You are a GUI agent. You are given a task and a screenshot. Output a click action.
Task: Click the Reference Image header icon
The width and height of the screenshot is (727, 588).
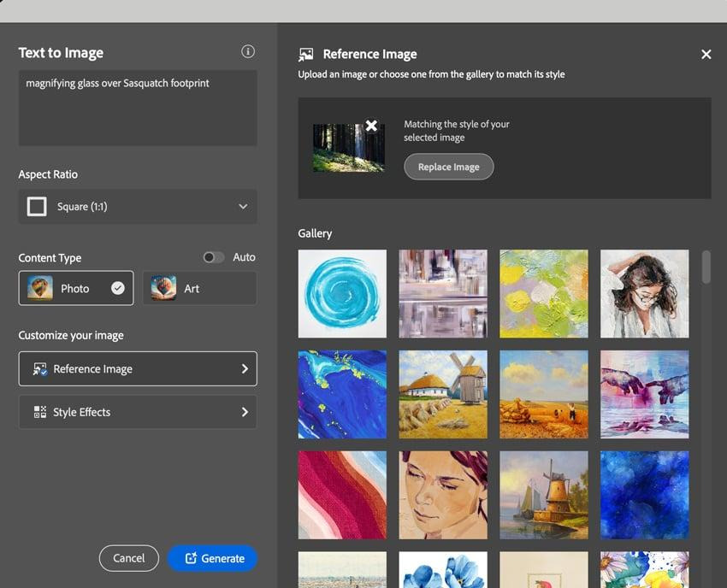coord(306,54)
